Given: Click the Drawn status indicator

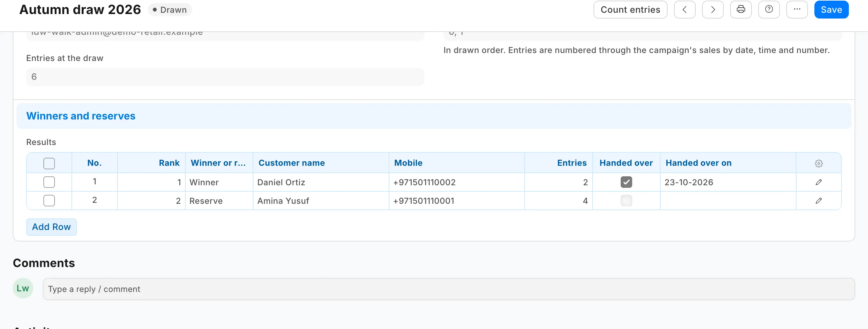Looking at the screenshot, I should (170, 10).
